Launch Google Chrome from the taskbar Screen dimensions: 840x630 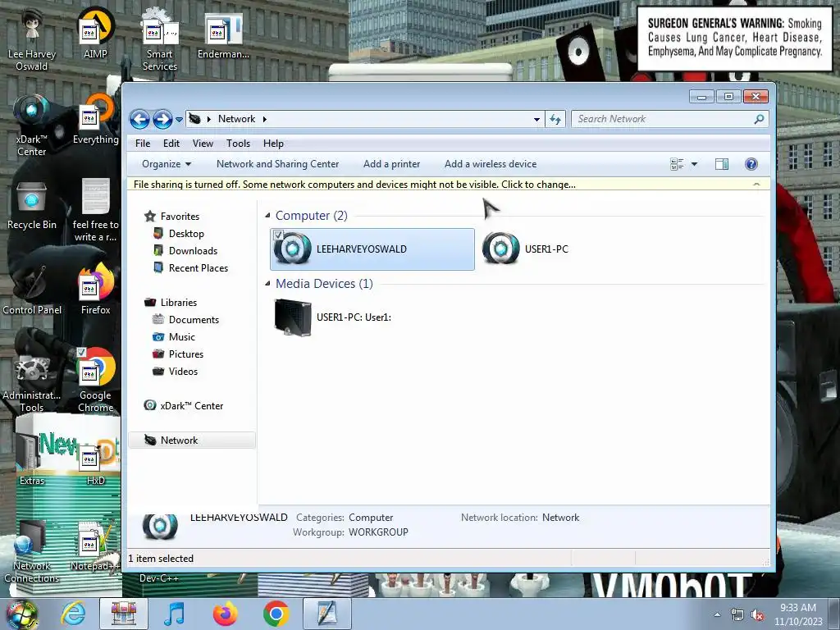click(276, 614)
